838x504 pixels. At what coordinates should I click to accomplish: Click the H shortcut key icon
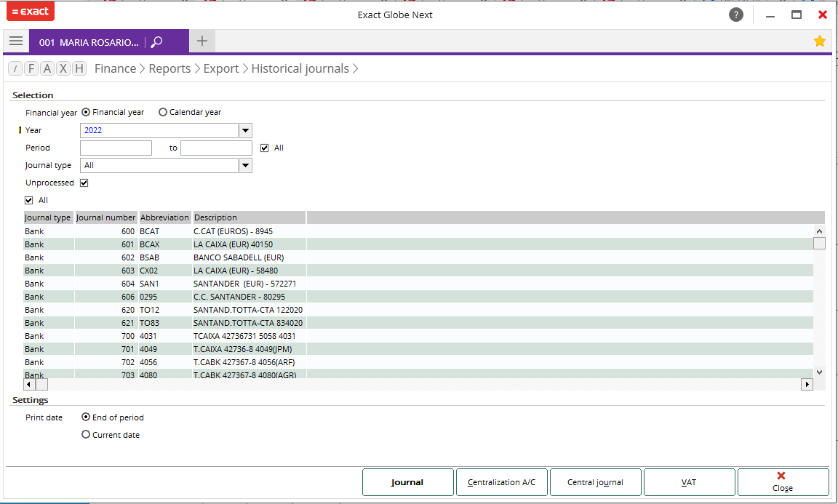pos(79,68)
